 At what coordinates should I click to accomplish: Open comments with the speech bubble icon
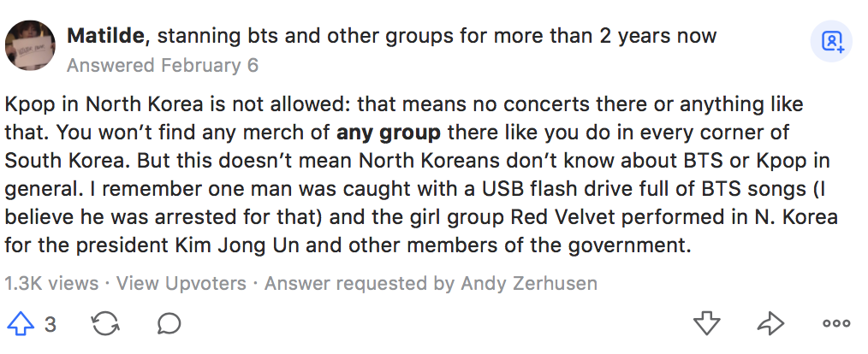pos(169,324)
